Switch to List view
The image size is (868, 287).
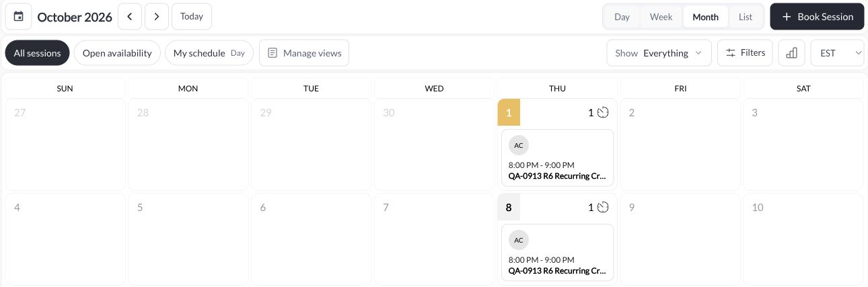[x=746, y=17]
